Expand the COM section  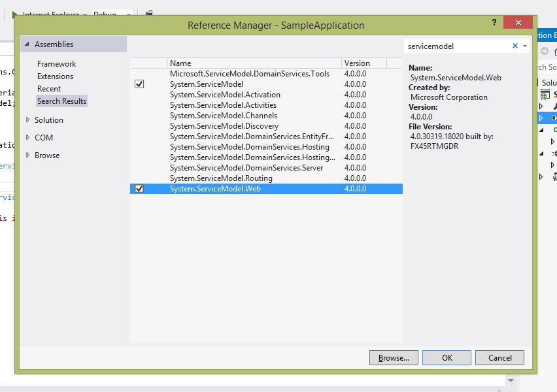[x=27, y=137]
